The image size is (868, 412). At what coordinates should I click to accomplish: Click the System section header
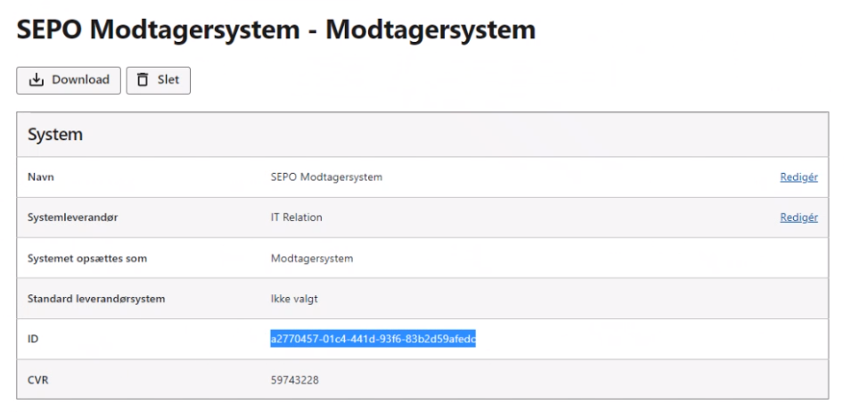point(55,136)
